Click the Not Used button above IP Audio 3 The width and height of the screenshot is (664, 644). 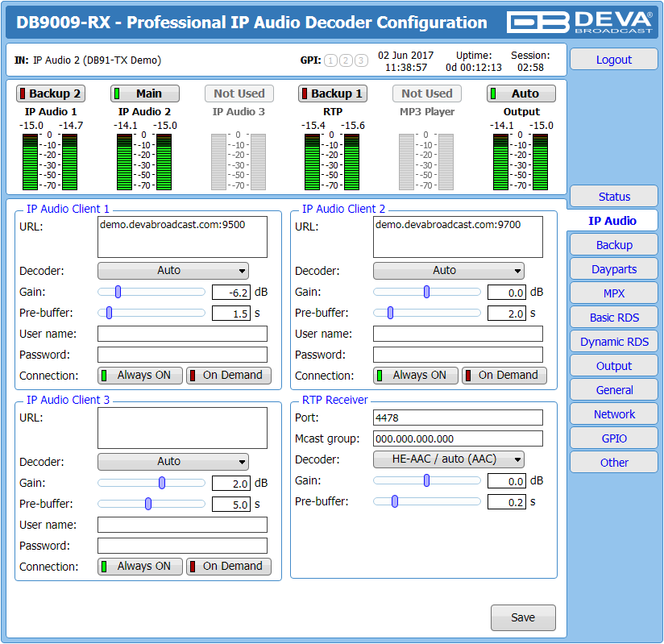coord(239,93)
